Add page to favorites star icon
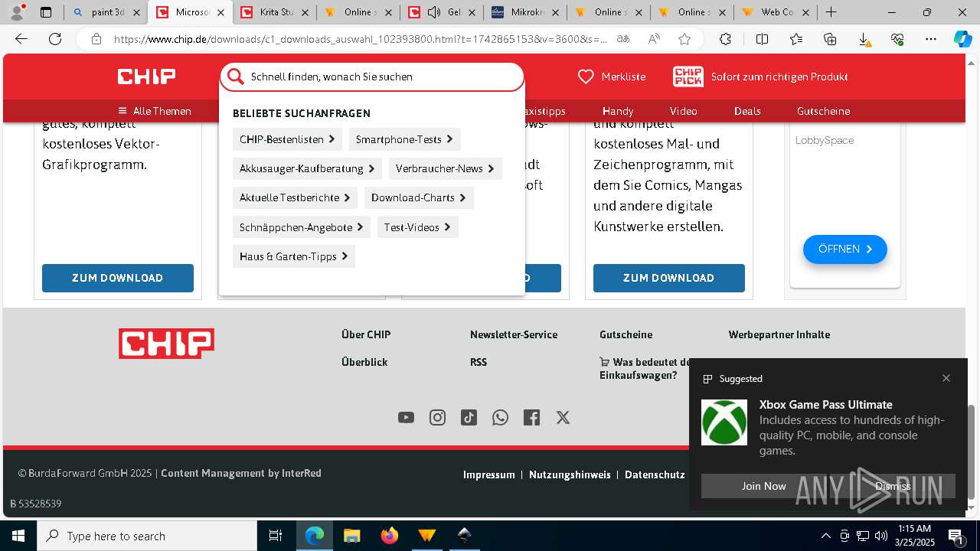The height and width of the screenshot is (551, 980). [x=684, y=39]
